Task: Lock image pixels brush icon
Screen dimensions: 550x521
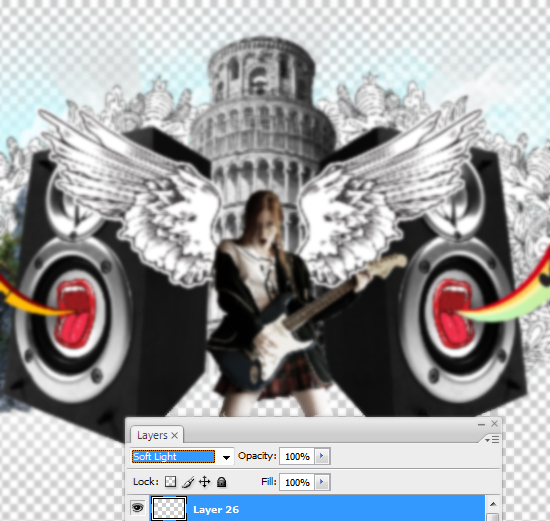Action: pos(188,482)
